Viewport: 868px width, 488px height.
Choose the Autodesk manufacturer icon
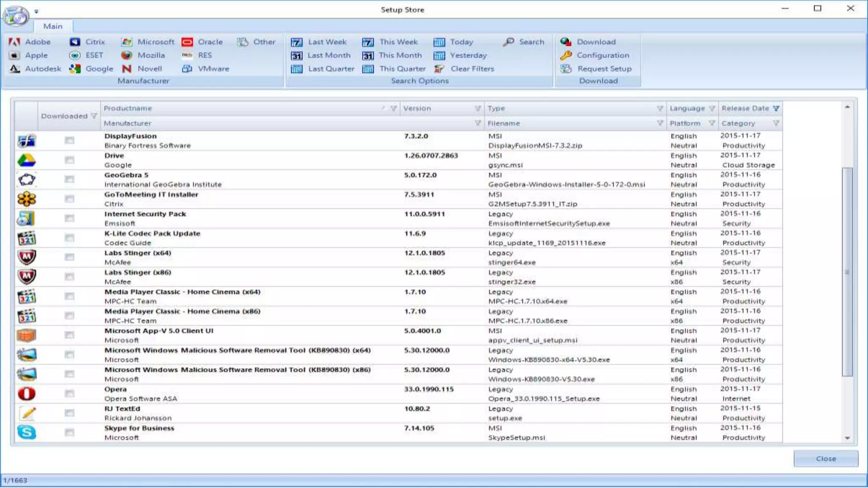pos(14,69)
